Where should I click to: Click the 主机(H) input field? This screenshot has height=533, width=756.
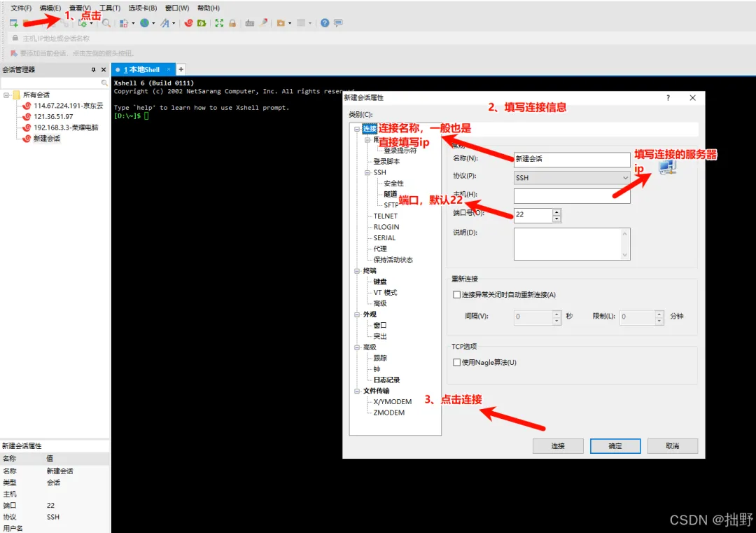point(572,196)
